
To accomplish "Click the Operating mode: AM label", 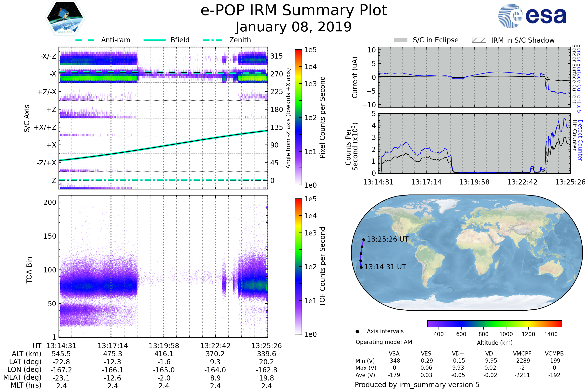I will 384,342.
